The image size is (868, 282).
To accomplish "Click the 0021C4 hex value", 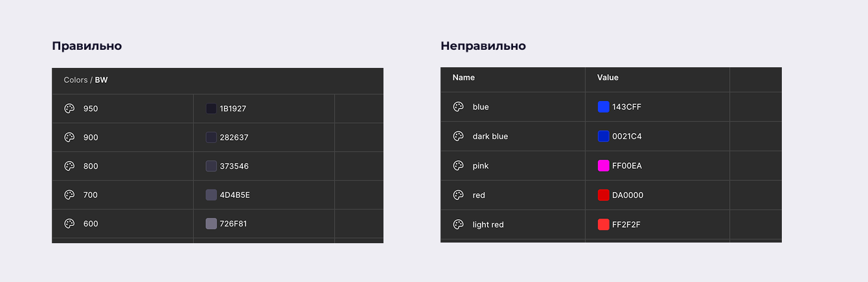I will (627, 136).
